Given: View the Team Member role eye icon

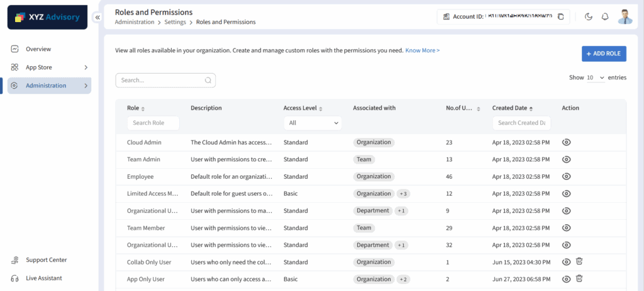Looking at the screenshot, I should coord(566,228).
